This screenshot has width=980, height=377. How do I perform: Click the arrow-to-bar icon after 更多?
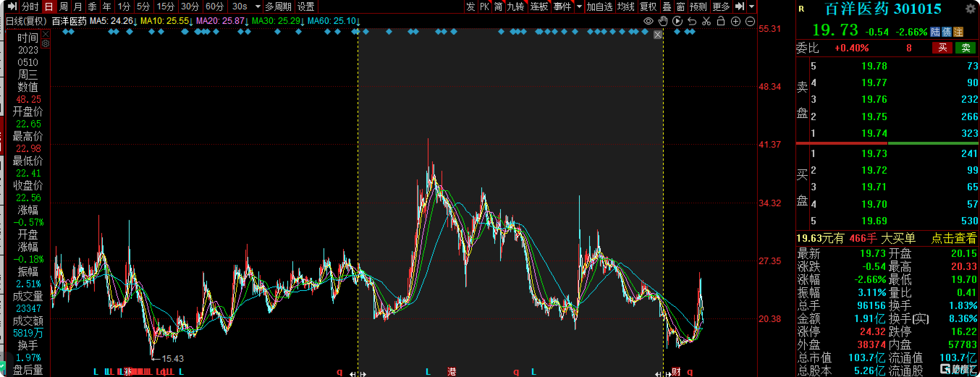tap(740, 6)
